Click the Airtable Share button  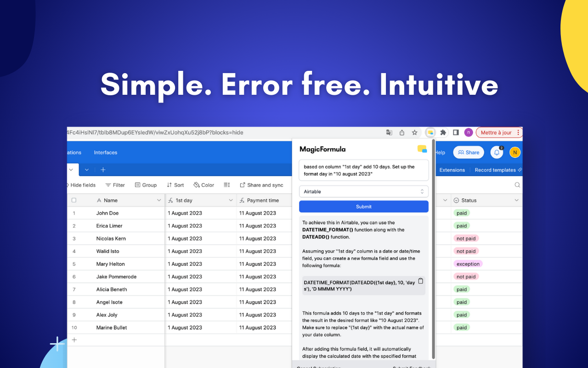tap(469, 152)
